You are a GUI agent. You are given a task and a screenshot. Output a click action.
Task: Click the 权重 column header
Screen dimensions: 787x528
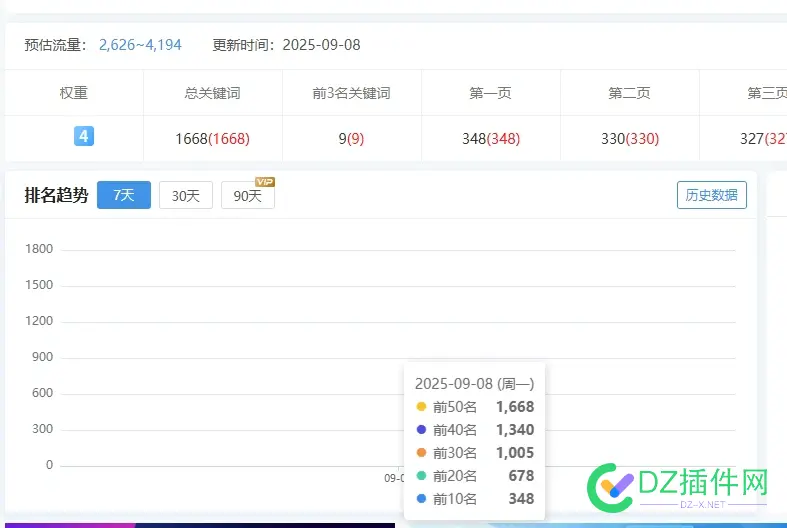(x=74, y=93)
